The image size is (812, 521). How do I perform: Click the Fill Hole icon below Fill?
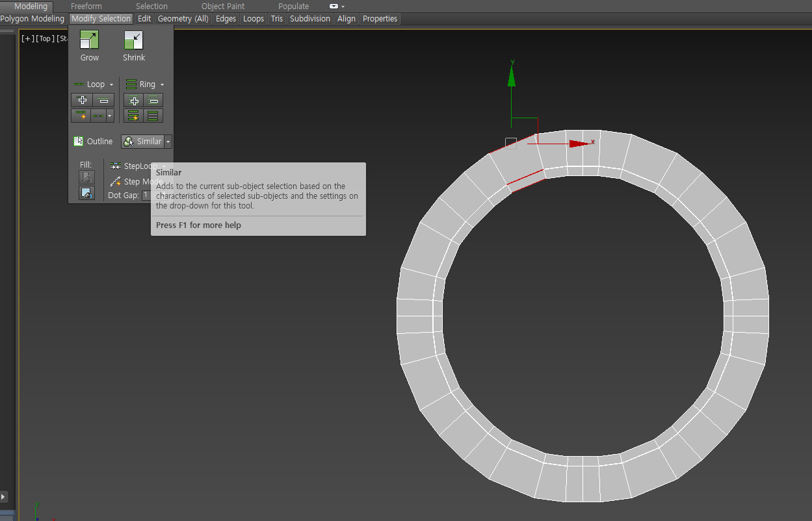[86, 193]
